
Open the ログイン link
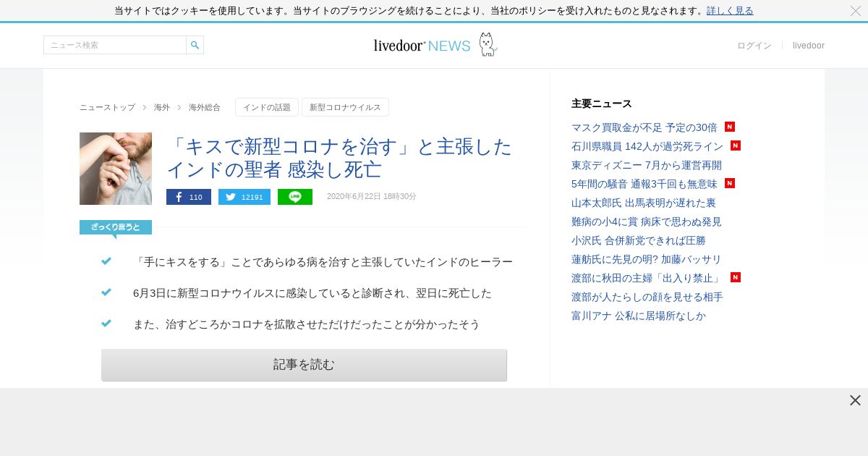(754, 46)
